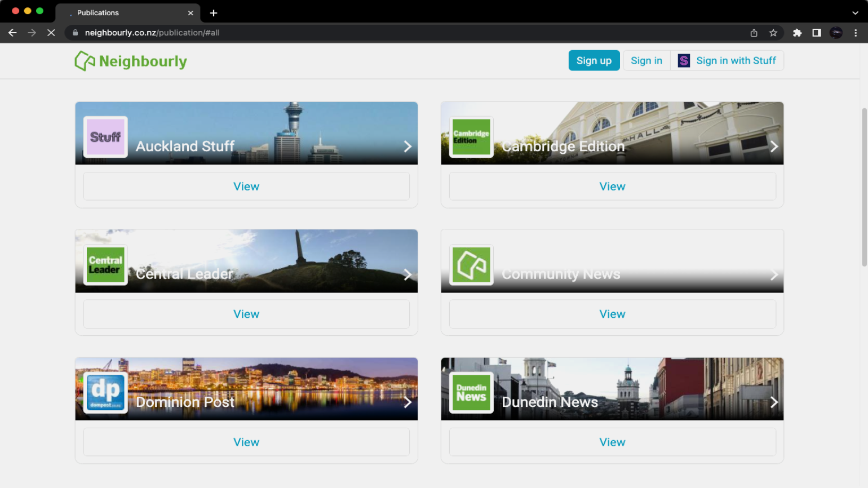Choose Sign in with Stuff

point(727,60)
